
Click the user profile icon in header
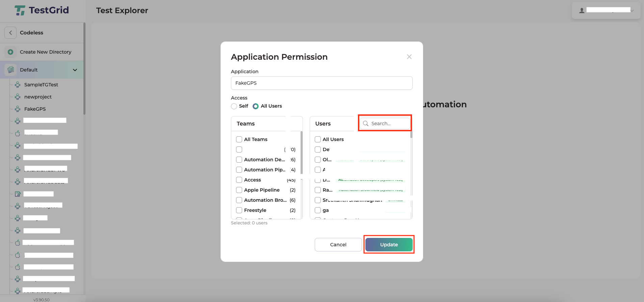(582, 10)
